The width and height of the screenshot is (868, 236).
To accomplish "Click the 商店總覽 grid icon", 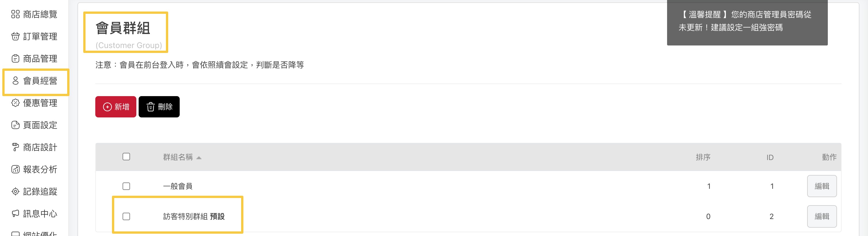I will point(15,14).
